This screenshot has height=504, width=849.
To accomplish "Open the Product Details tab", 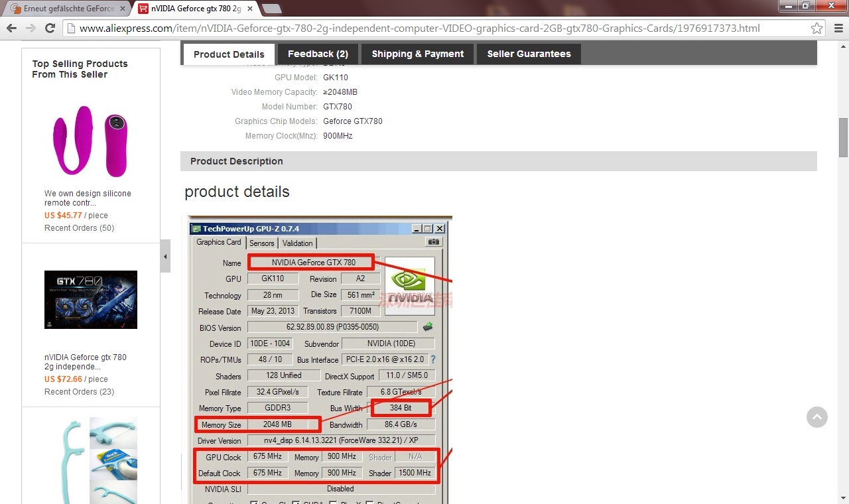I will [x=229, y=54].
